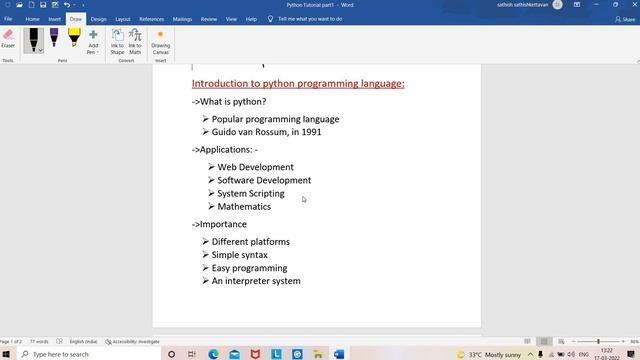The width and height of the screenshot is (640, 360).
Task: Open the Add Pen menu
Action: click(93, 42)
